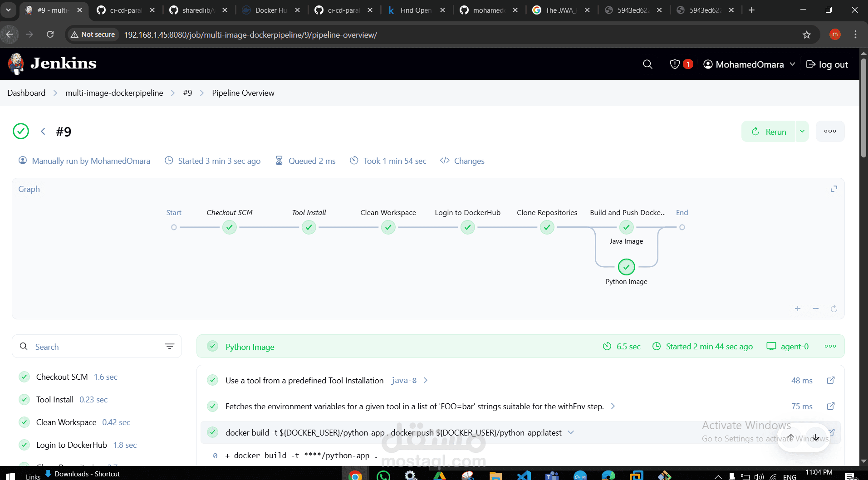This screenshot has width=868, height=480.
Task: Select the Tool Install graph node
Action: click(x=309, y=227)
